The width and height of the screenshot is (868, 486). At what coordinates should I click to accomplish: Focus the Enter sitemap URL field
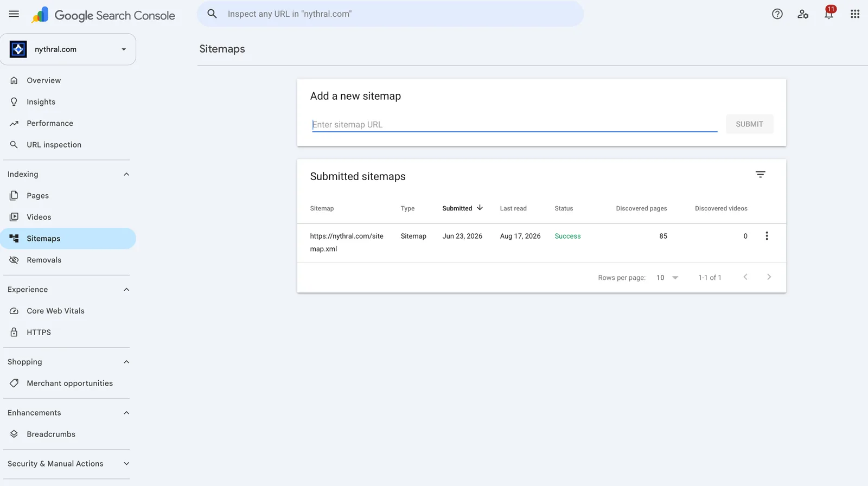(x=514, y=125)
